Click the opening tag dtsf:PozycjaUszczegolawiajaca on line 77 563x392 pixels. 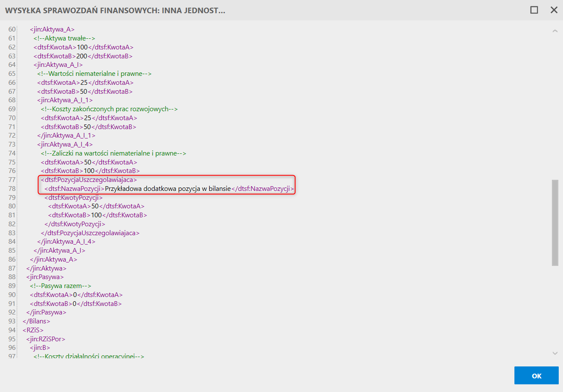(x=89, y=180)
